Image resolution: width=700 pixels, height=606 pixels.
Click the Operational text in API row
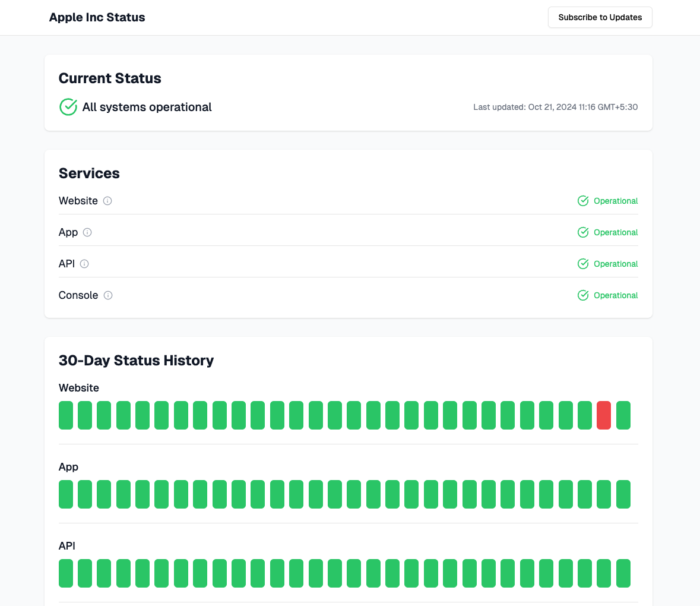point(616,264)
